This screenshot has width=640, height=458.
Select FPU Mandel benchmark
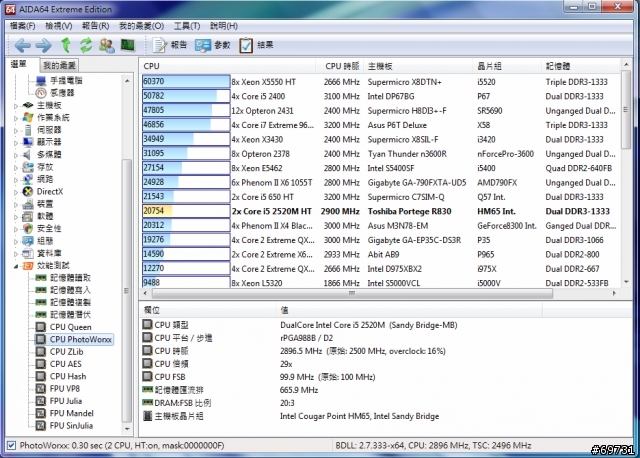[x=71, y=413]
